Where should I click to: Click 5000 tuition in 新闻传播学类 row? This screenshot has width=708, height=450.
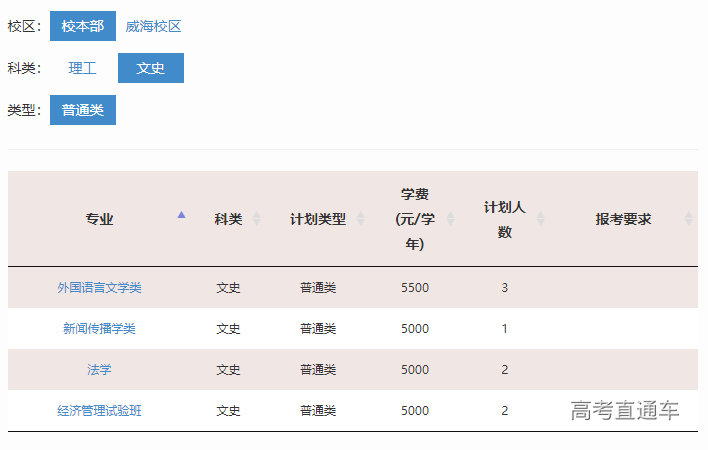pyautogui.click(x=415, y=329)
